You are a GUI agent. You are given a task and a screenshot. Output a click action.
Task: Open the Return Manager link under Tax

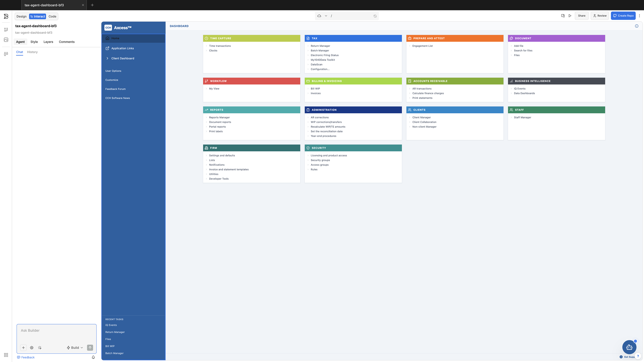pyautogui.click(x=320, y=46)
